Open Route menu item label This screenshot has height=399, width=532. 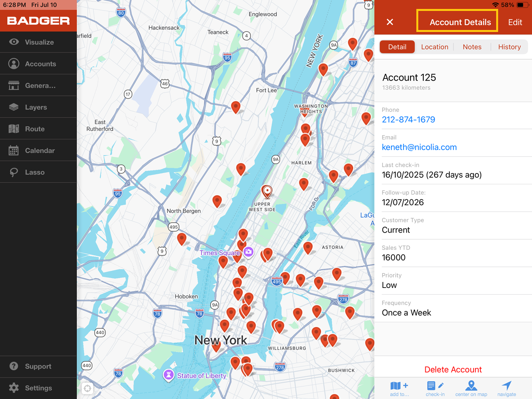click(x=35, y=129)
